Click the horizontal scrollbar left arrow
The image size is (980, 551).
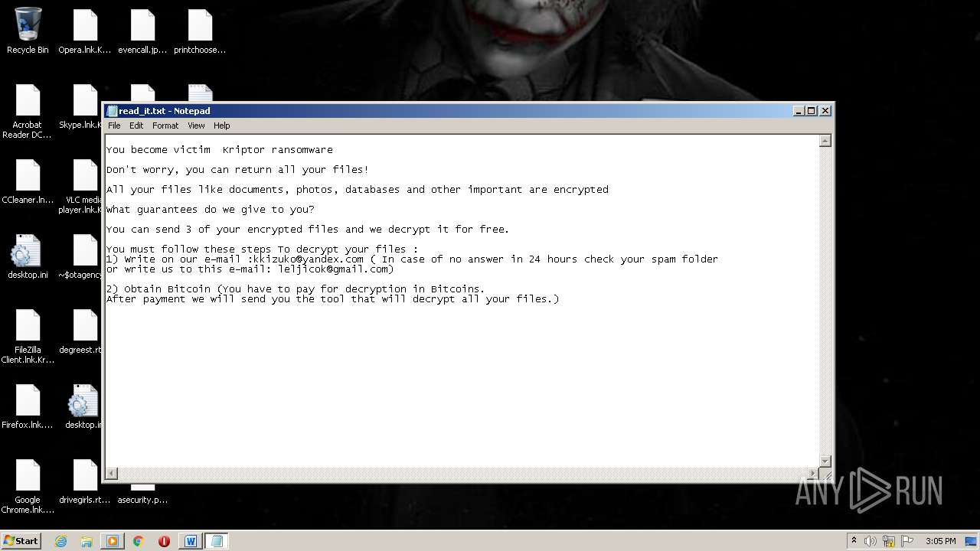(112, 474)
